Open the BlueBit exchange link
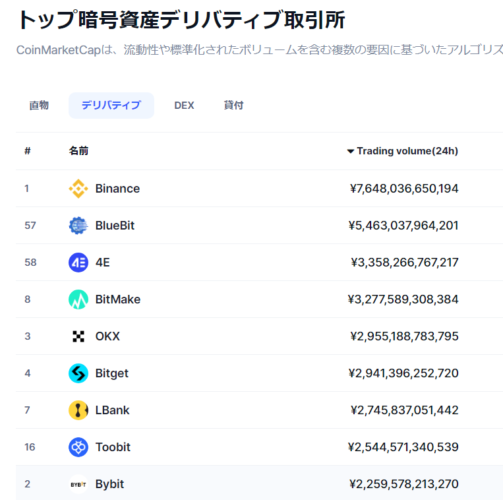Viewport: 503px width, 500px height. pyautogui.click(x=115, y=226)
